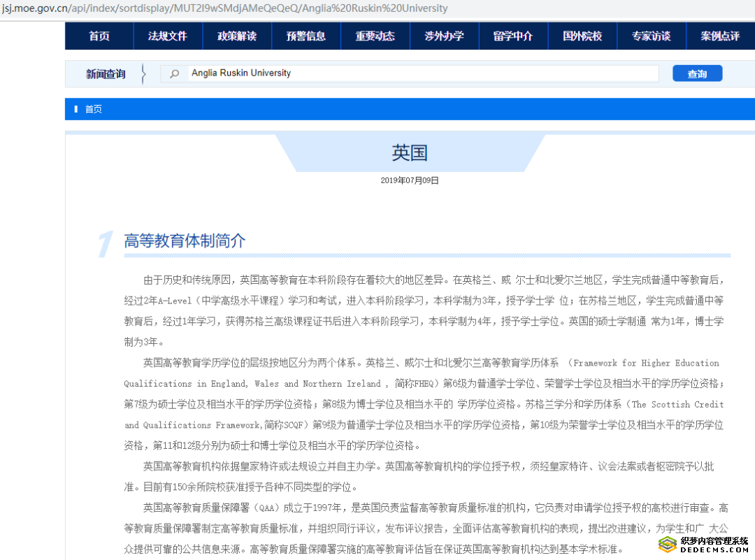Image resolution: width=755 pixels, height=560 pixels.
Task: Click the 高等教育体制简介 section heading
Action: tap(185, 240)
